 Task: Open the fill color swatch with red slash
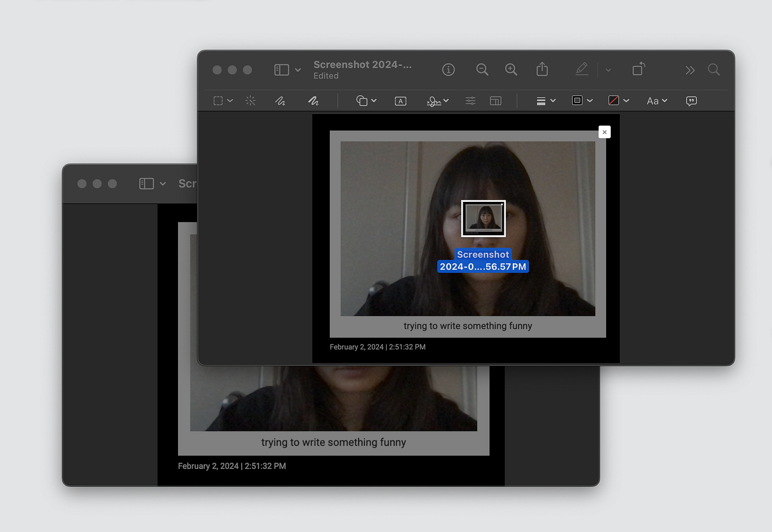coord(618,101)
